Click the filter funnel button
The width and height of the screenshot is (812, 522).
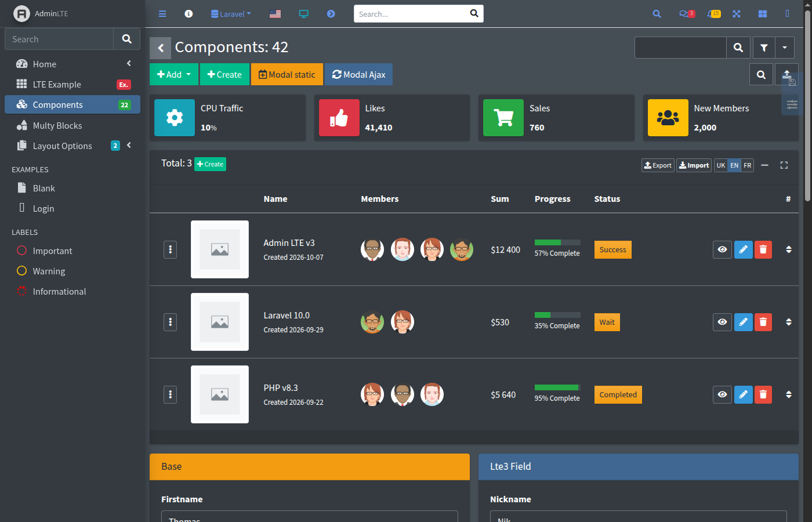(764, 48)
